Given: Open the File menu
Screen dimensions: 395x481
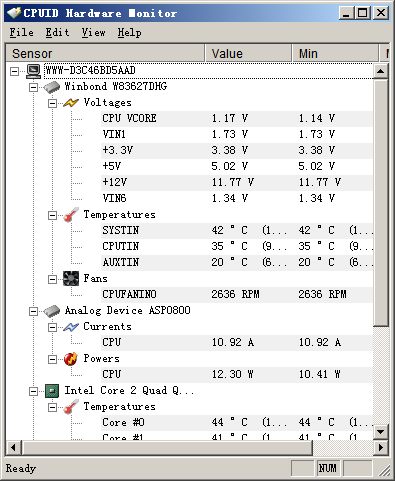Looking at the screenshot, I should 21,32.
